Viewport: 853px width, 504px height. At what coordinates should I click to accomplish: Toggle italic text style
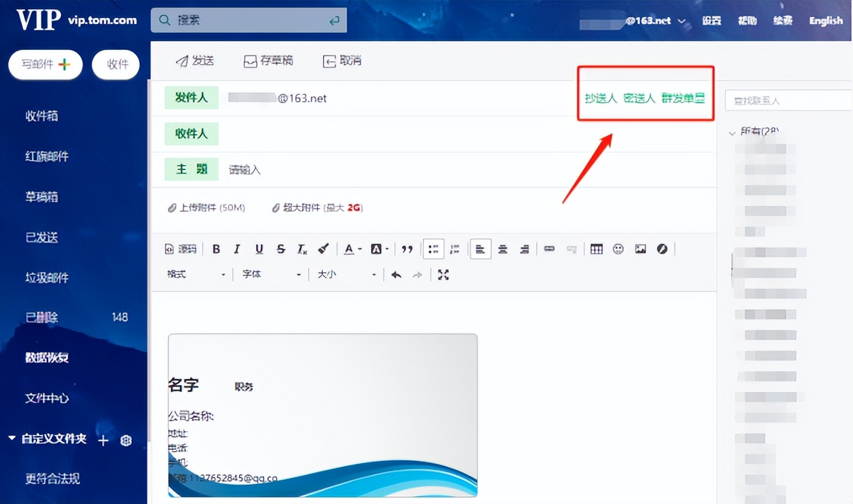coord(237,248)
